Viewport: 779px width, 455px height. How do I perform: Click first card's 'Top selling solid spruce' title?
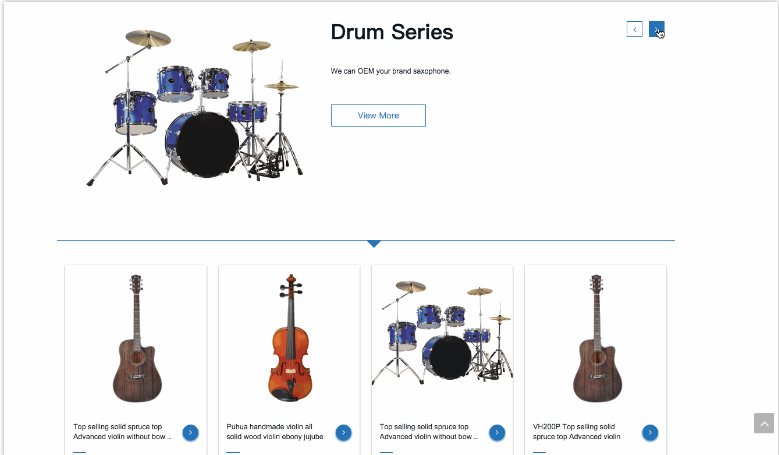122,432
